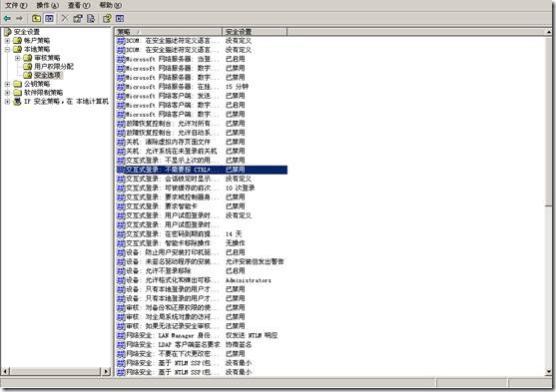The image size is (556, 392).
Task: Click policy icon of 设备: 防止用户安装打印机驱
Action: [121, 252]
